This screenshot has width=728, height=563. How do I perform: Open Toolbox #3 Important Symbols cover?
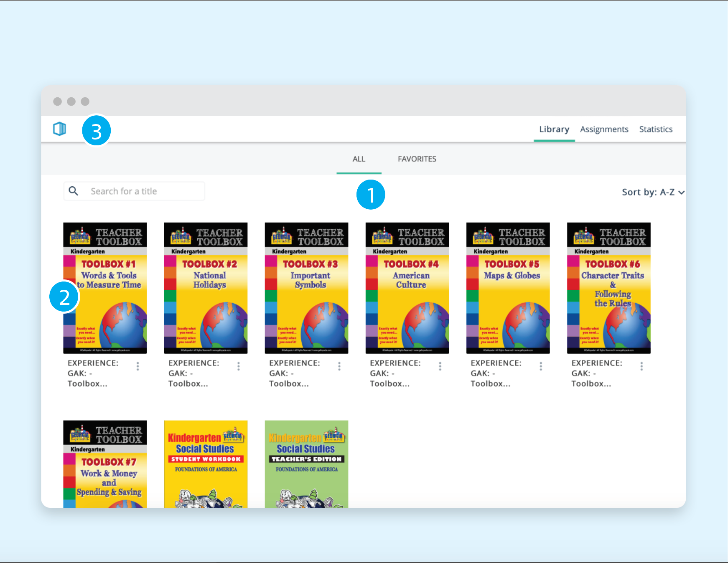[x=306, y=288]
